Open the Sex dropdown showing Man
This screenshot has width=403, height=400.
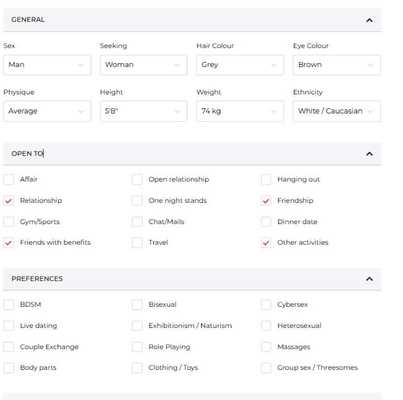tap(47, 65)
